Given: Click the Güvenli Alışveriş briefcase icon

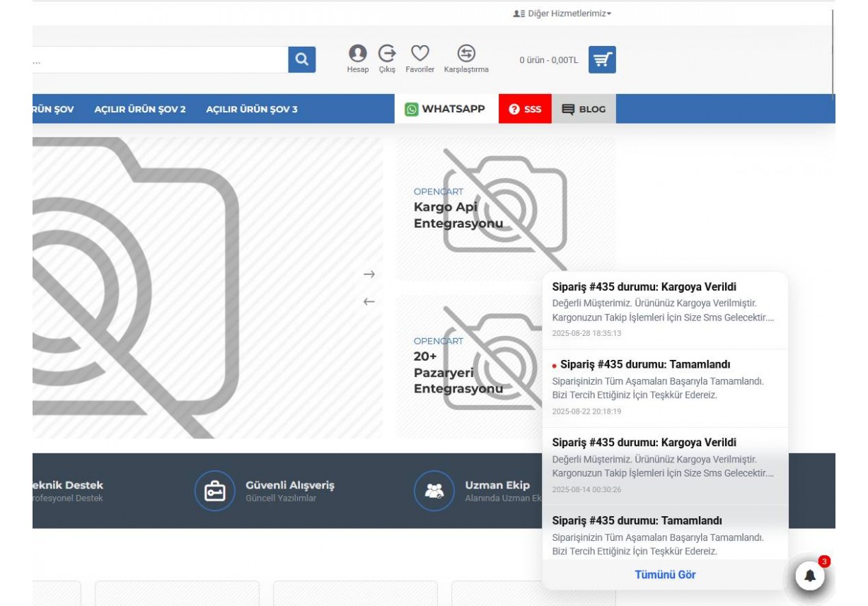Looking at the screenshot, I should click(214, 491).
